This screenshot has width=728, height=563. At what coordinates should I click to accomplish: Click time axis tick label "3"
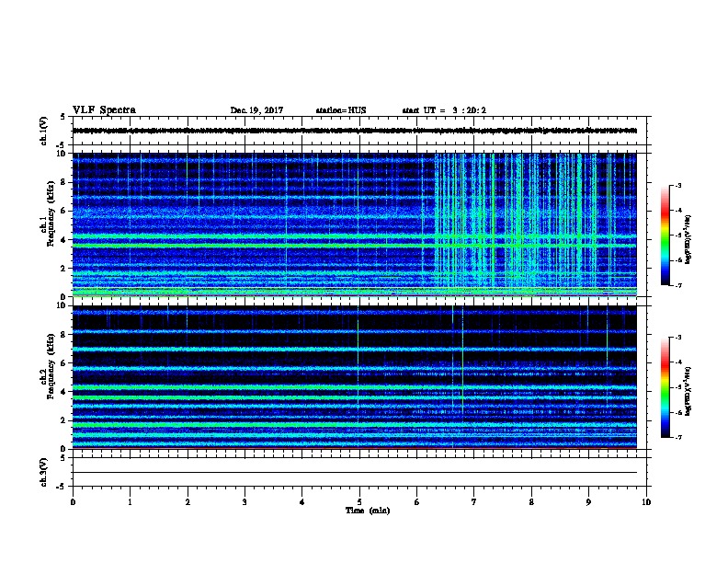click(x=245, y=501)
